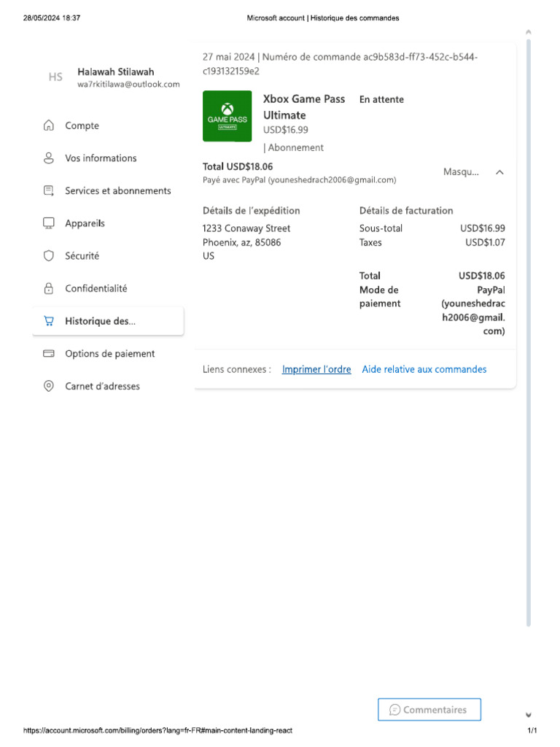Click the scrollbar down arrow

click(528, 715)
